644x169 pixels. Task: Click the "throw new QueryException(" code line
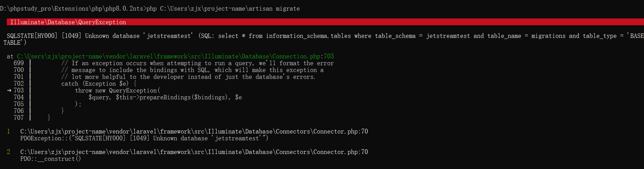pyautogui.click(x=118, y=90)
